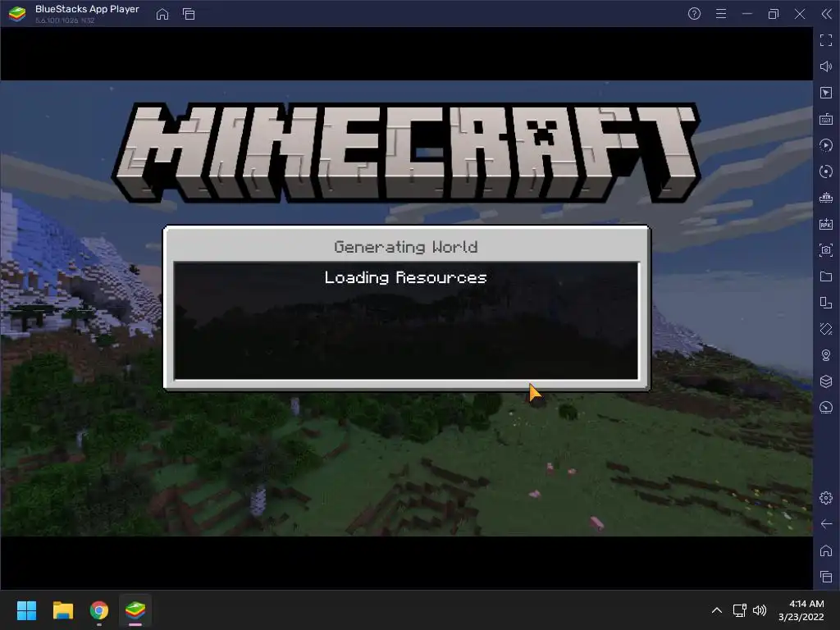Click the sync operations icon
Image resolution: width=840 pixels, height=630 pixels.
point(826,171)
